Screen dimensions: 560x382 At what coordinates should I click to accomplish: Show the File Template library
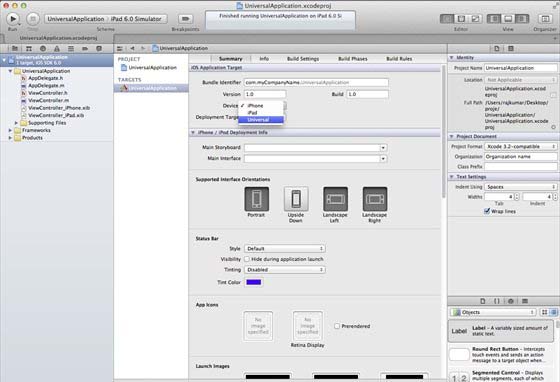(x=483, y=301)
